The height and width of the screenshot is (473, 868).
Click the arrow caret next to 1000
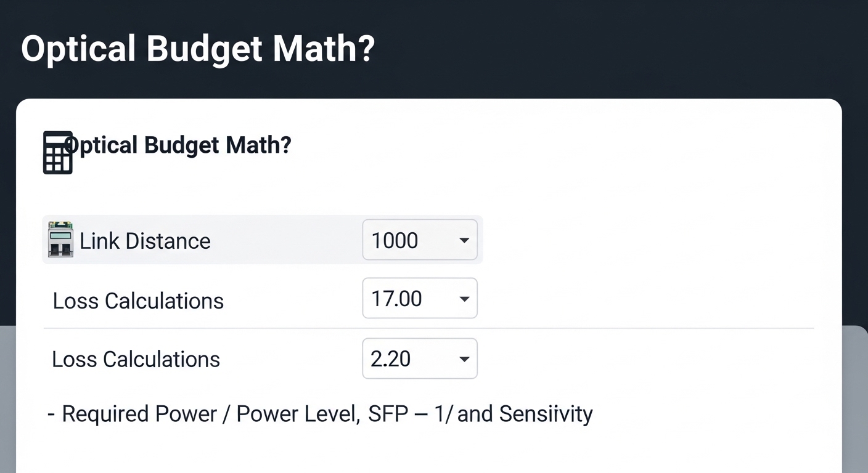click(464, 240)
